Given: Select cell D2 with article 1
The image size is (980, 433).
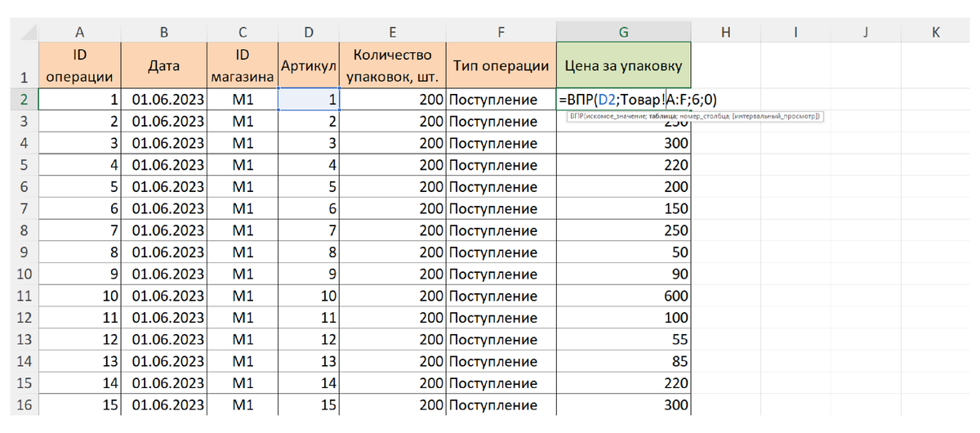Looking at the screenshot, I should 309,100.
